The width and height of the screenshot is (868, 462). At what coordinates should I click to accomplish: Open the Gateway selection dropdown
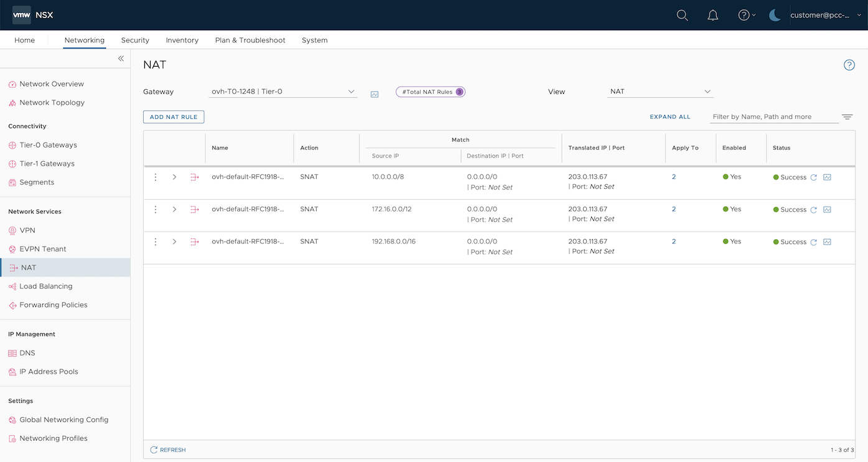click(x=283, y=92)
